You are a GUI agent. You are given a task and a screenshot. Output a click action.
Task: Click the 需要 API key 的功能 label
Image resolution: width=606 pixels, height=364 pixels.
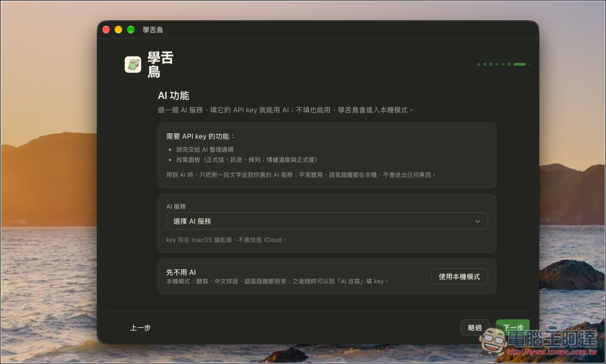pos(201,136)
